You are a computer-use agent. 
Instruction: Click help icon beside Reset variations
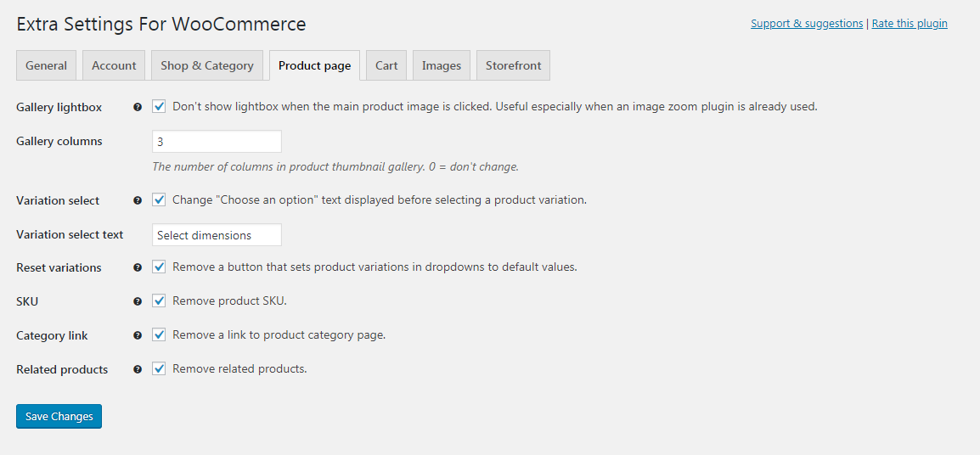[138, 267]
